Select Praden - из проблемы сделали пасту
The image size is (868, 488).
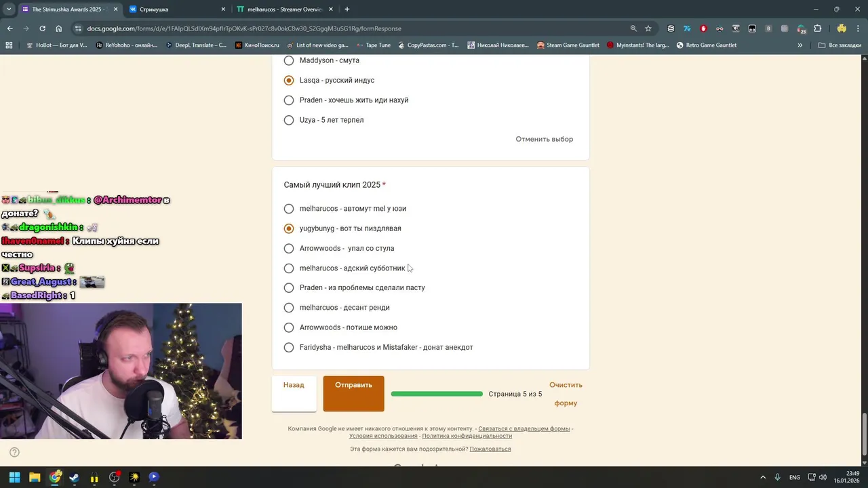[x=289, y=287]
